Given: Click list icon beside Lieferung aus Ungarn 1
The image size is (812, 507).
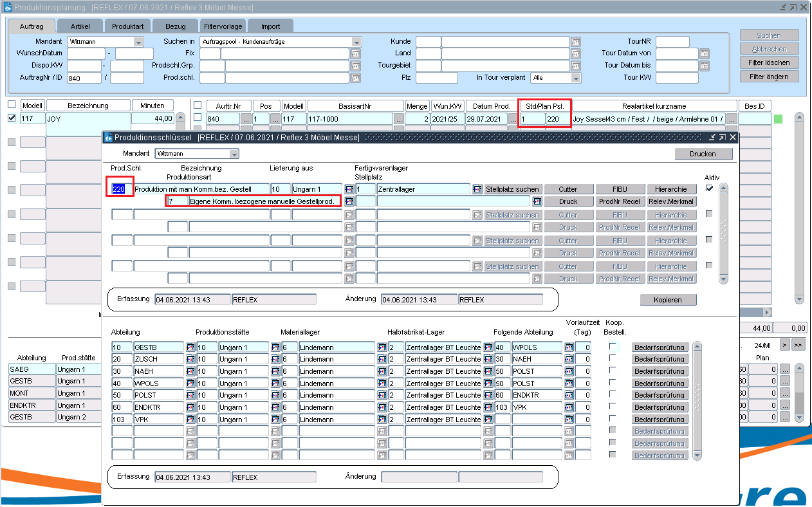Looking at the screenshot, I should (349, 189).
